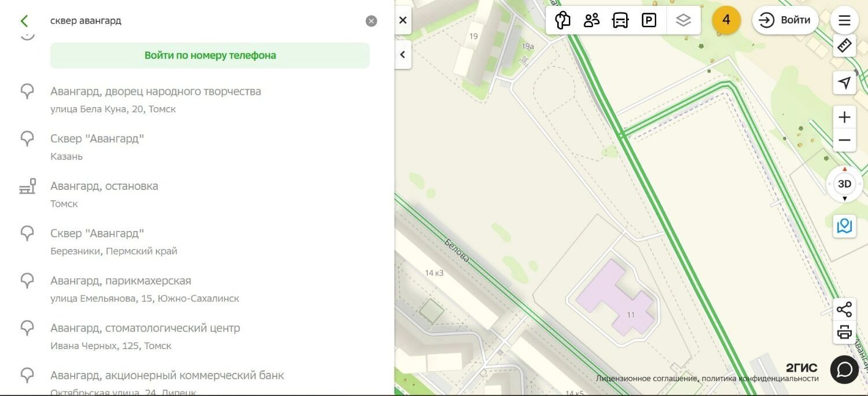
Task: Click the back arrow in search panel
Action: click(x=24, y=21)
